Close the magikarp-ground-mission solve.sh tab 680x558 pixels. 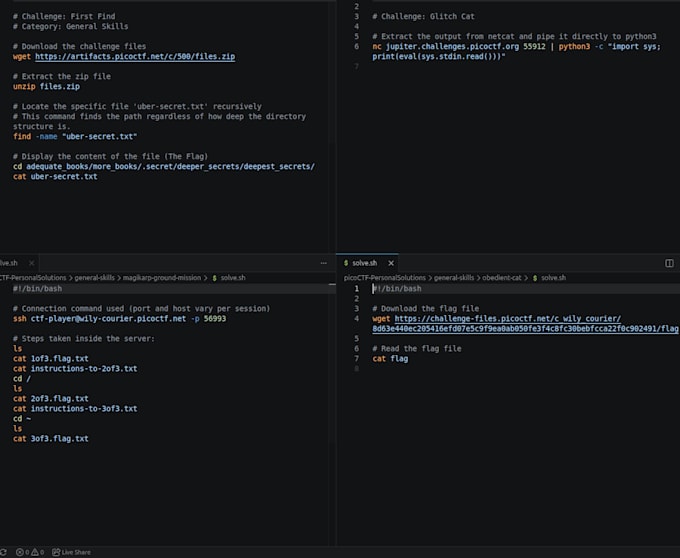(31, 263)
